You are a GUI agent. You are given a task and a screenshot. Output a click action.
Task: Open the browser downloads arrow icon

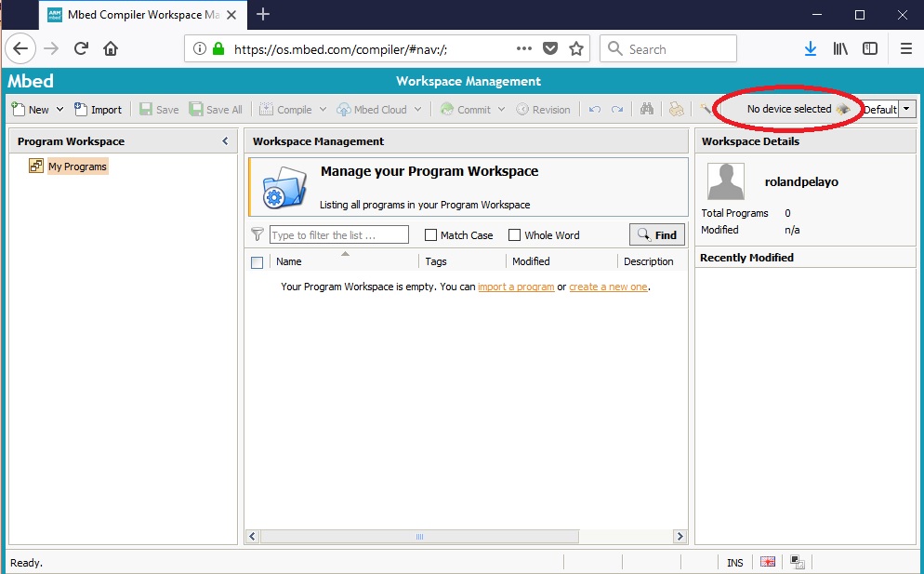coord(811,48)
